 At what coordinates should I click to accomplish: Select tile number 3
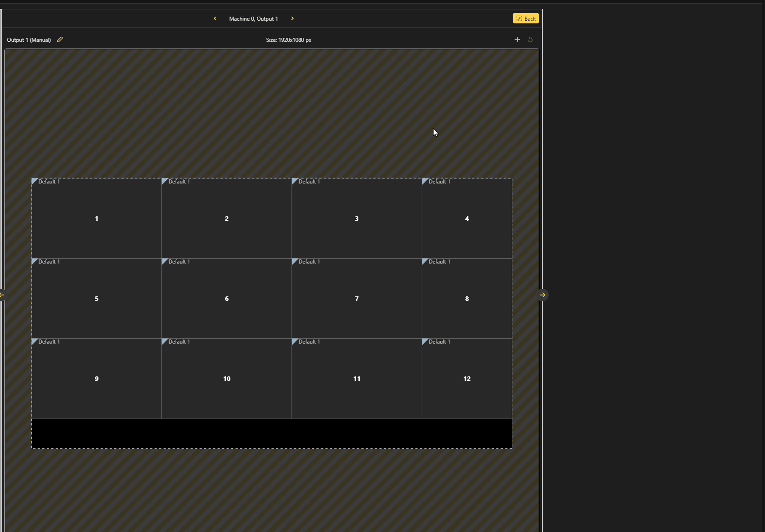357,219
